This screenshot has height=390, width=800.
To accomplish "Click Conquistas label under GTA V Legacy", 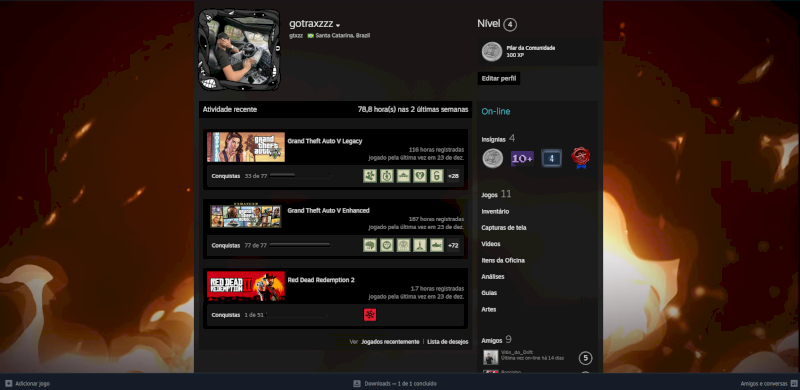I will click(x=226, y=176).
